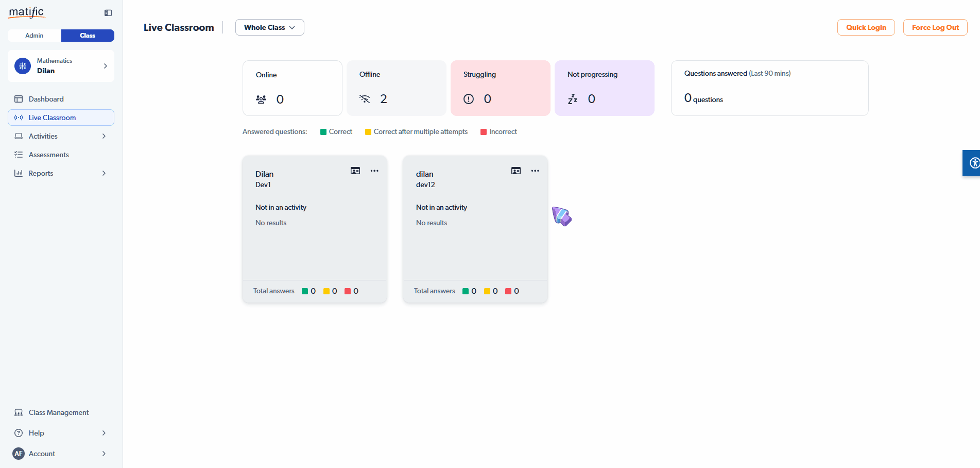Expand the Activities menu chevron
The height and width of the screenshot is (468, 980).
click(104, 136)
